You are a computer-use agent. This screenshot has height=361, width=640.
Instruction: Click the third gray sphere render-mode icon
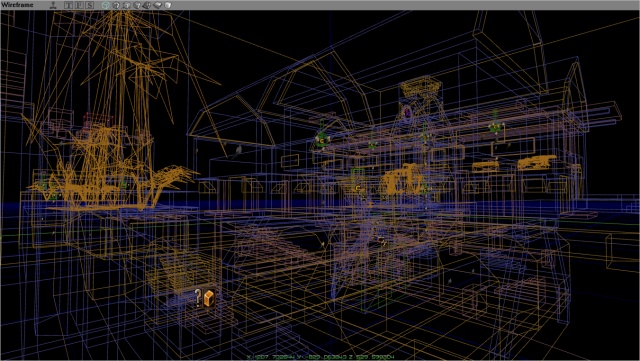tap(137, 5)
